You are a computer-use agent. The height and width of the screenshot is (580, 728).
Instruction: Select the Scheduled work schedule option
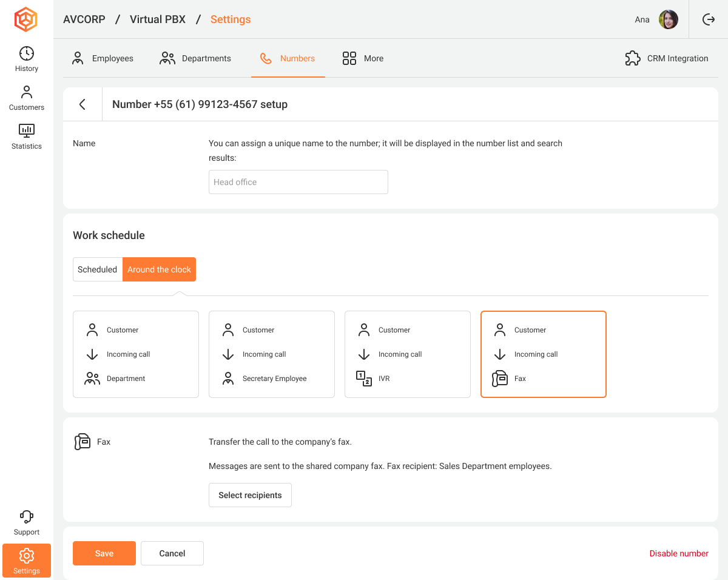point(98,269)
